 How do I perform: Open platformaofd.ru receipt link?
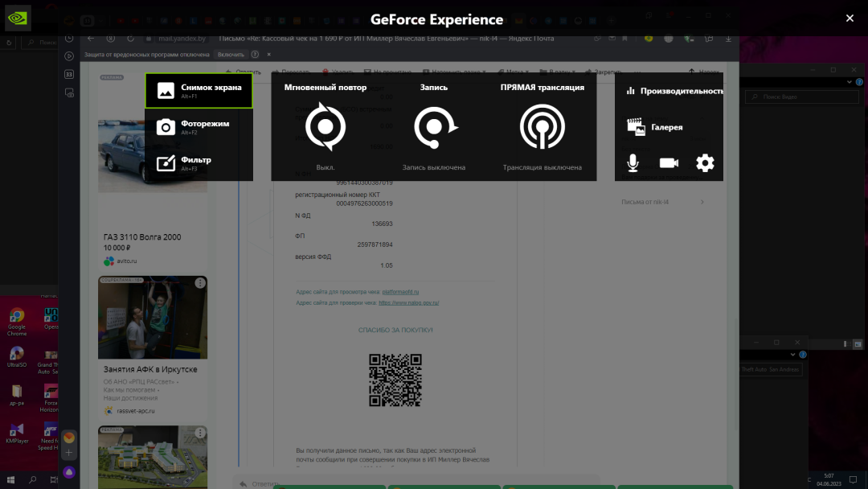pos(400,292)
